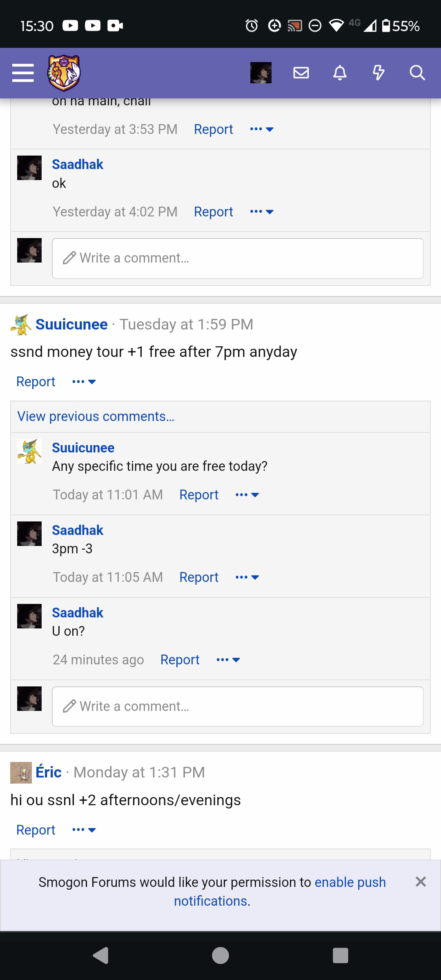The image size is (441, 980).
Task: Tap Android home navigation button
Action: (220, 955)
